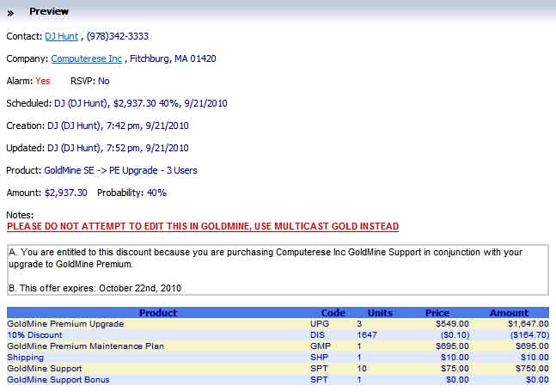Select the 10% Discount row
The height and width of the screenshot is (392, 556).
tap(278, 335)
